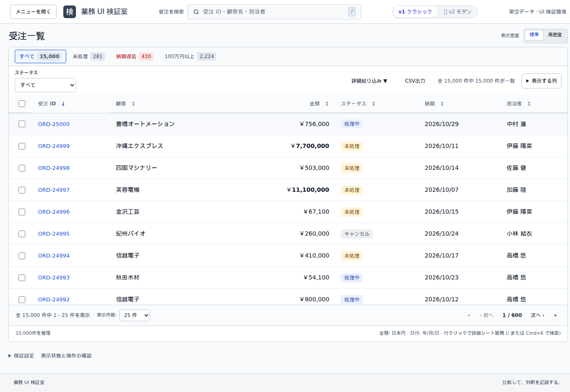
Task: Click 未処理 status badge for ORD-24999
Action: pyautogui.click(x=352, y=146)
